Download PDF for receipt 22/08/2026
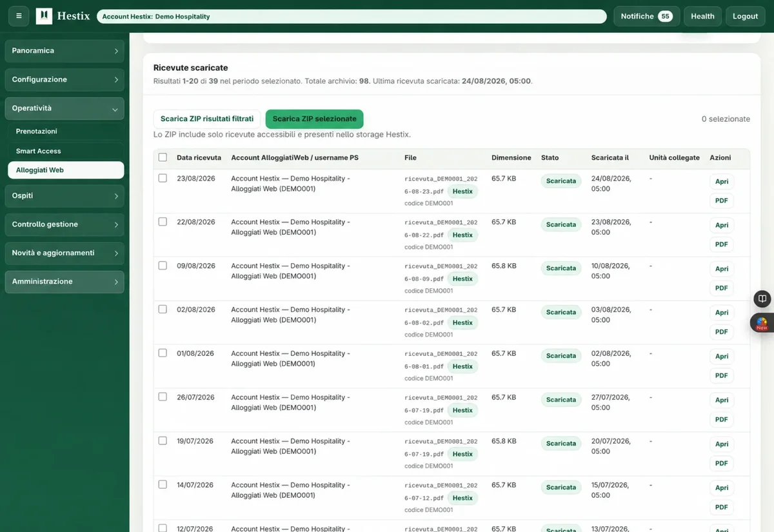Image resolution: width=774 pixels, height=532 pixels. point(722,244)
